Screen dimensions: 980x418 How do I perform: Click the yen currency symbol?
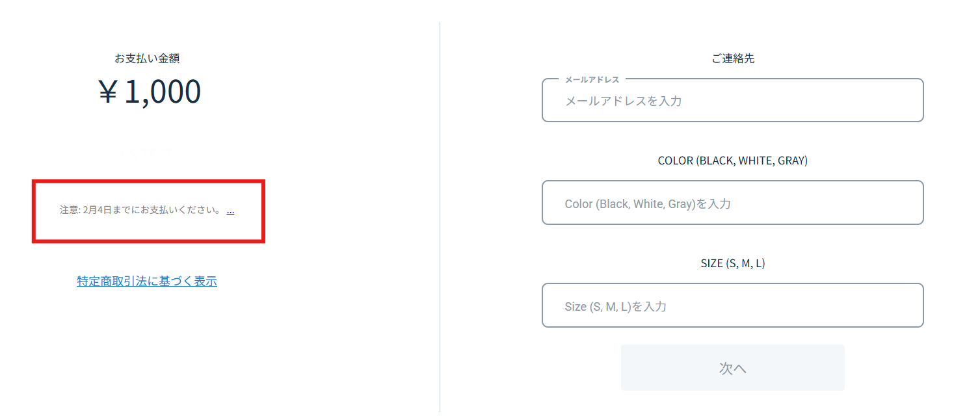coord(108,92)
